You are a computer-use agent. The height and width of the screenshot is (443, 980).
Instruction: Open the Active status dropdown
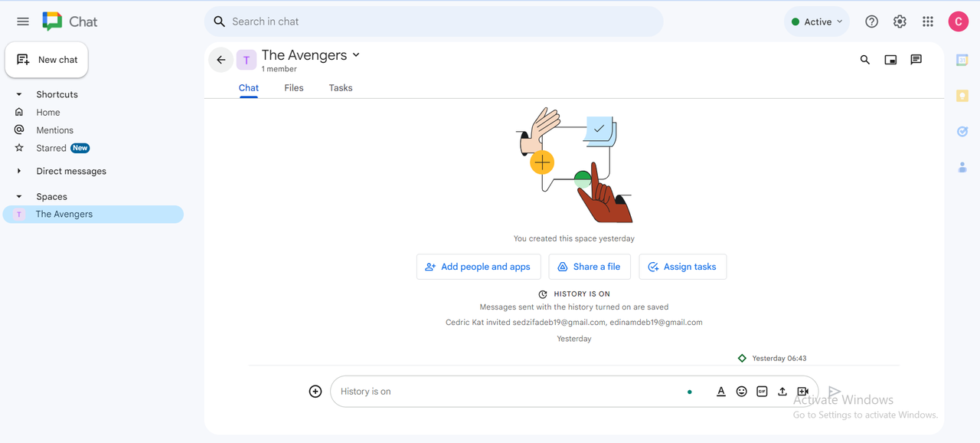click(817, 21)
